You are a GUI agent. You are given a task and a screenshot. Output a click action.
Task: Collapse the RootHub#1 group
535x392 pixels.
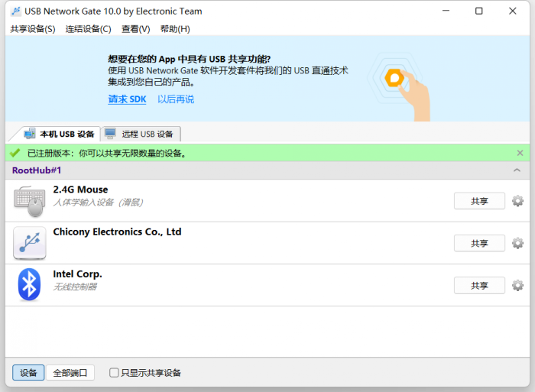click(x=517, y=170)
